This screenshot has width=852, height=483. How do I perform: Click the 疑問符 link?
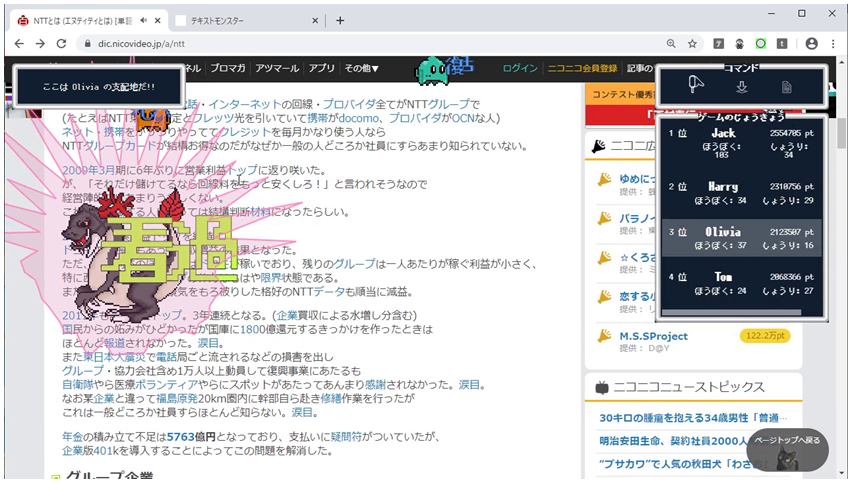(346, 437)
